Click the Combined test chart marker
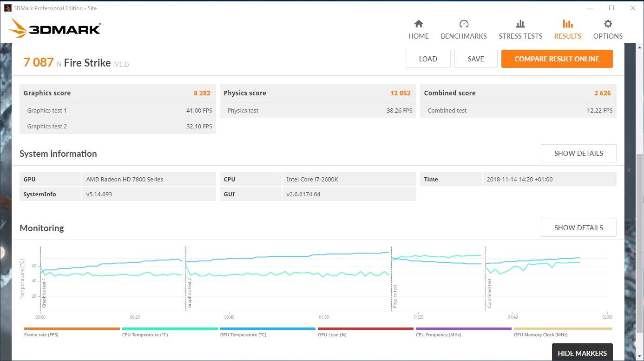The width and height of the screenshot is (644, 361). click(490, 294)
